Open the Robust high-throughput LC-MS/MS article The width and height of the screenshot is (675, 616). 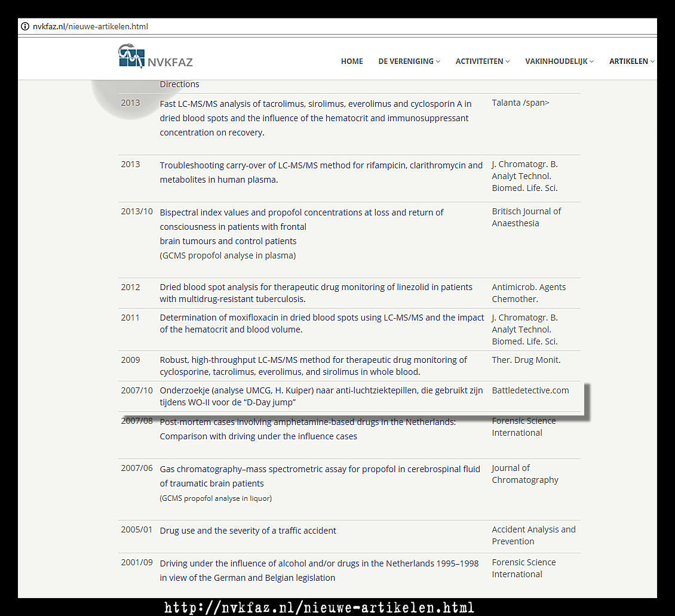[x=313, y=366]
